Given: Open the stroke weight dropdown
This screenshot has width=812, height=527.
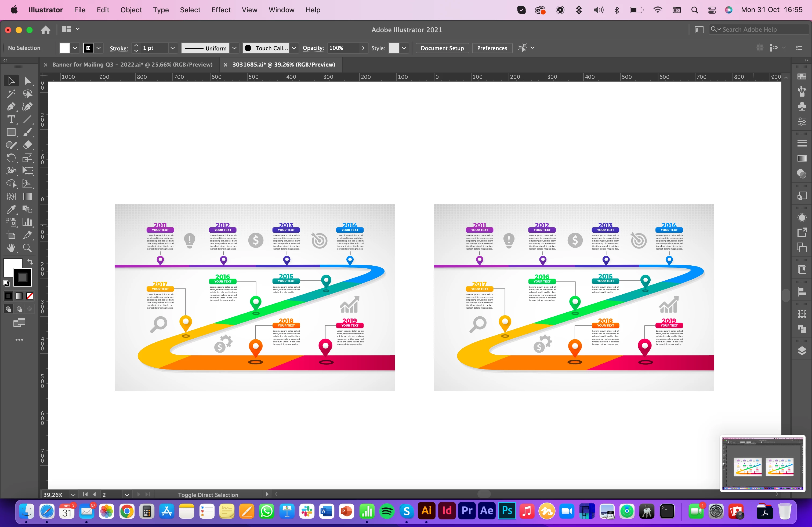Looking at the screenshot, I should point(173,48).
